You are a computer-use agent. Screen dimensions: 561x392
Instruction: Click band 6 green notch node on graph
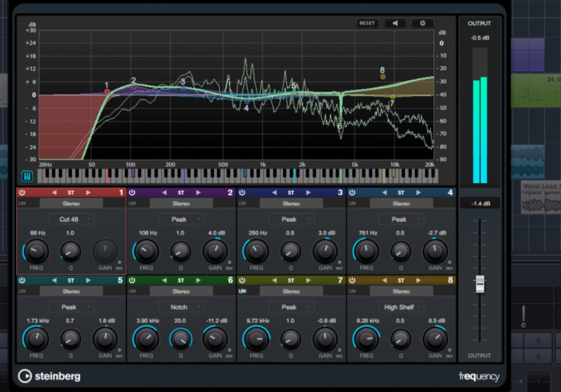[340, 119]
